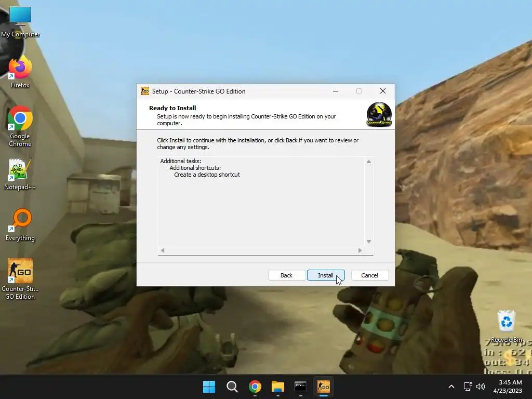Click the 'Create a desktop shortcut' line
Screen dimensions: 532x399
click(207, 175)
